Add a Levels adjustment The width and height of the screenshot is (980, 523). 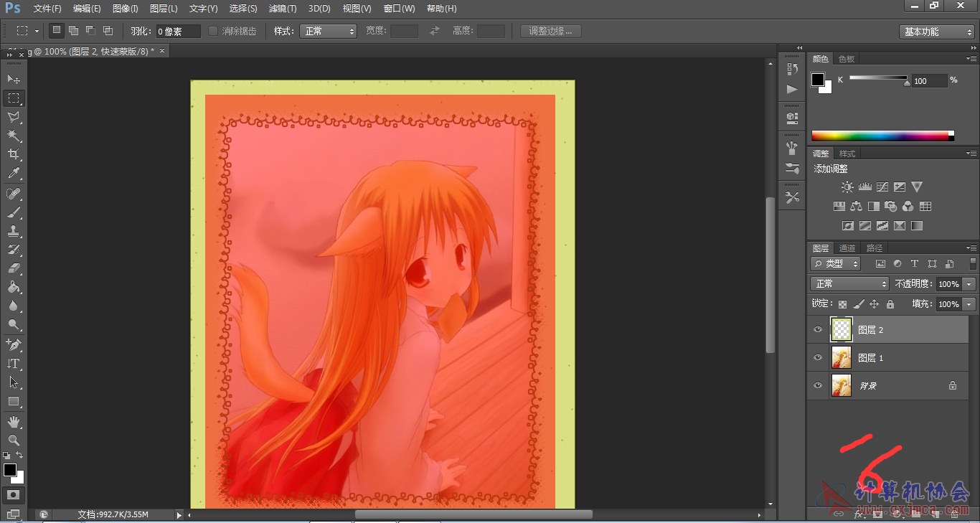pos(864,187)
